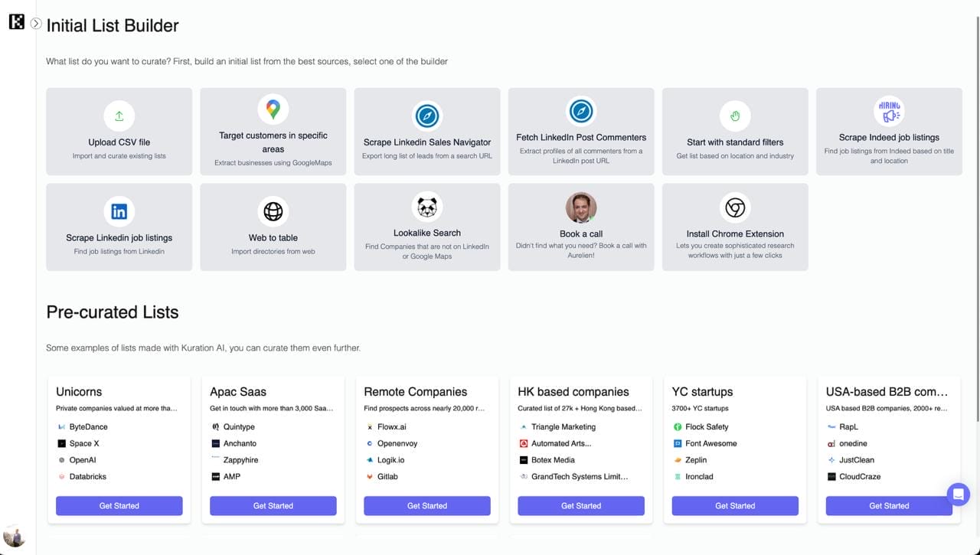Image resolution: width=980 pixels, height=555 pixels.
Task: Open user profile avatar at bottom left
Action: pos(14,535)
